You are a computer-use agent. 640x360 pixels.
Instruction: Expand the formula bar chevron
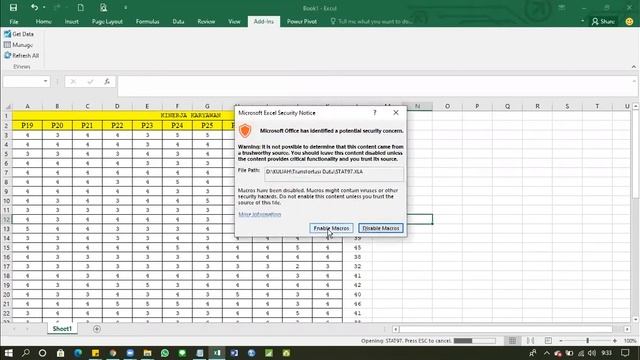[x=634, y=81]
